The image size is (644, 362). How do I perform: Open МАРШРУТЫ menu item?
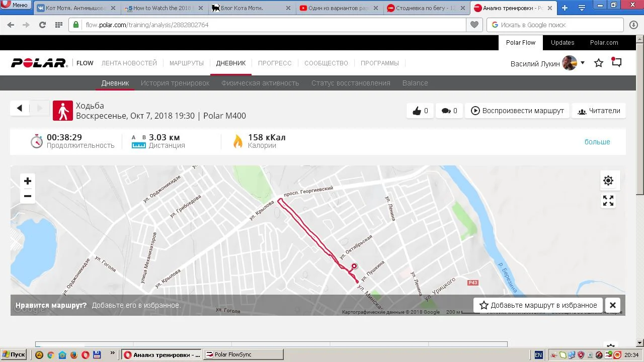point(187,63)
